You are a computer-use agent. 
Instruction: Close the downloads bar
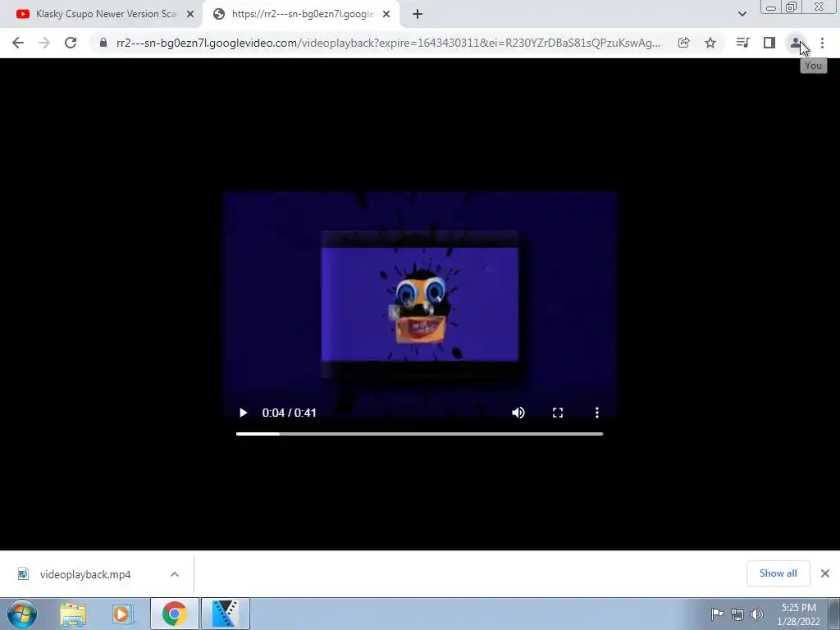tap(825, 573)
